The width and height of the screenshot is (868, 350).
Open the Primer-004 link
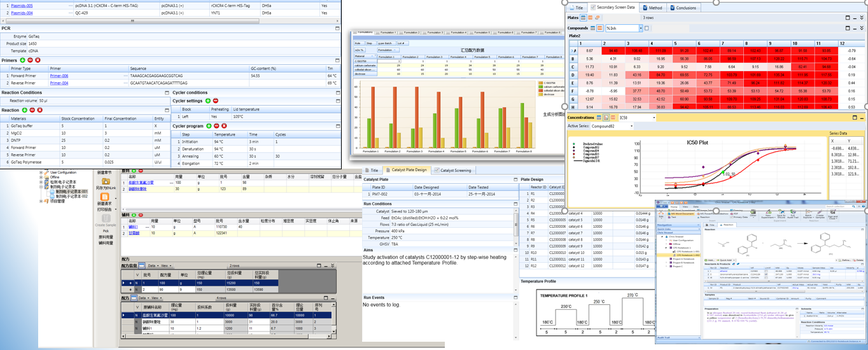click(59, 83)
